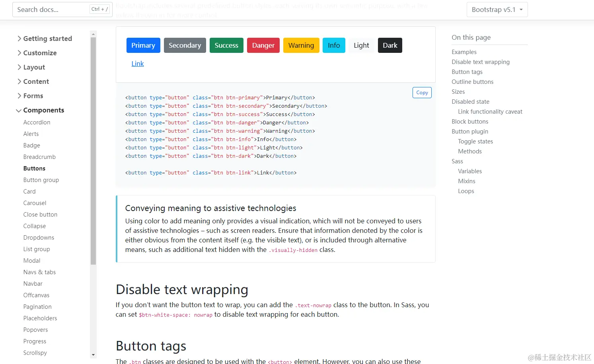Click the sidebar scrollbar up arrow
Image resolution: width=594 pixels, height=364 pixels.
pos(93,34)
